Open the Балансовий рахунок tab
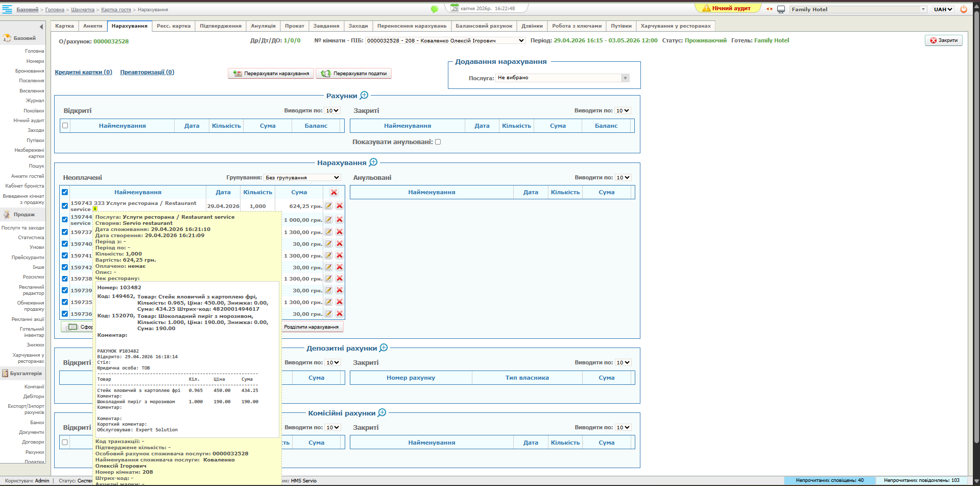 pos(484,26)
